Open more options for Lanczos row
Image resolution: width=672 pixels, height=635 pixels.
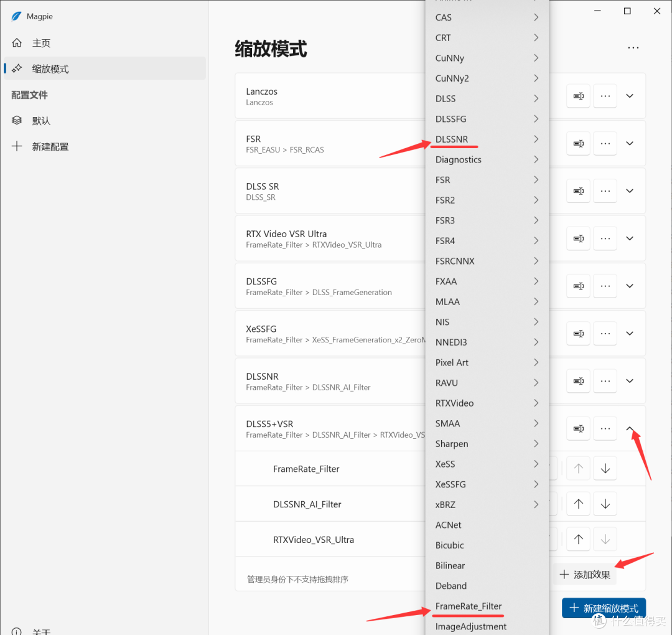[605, 96]
